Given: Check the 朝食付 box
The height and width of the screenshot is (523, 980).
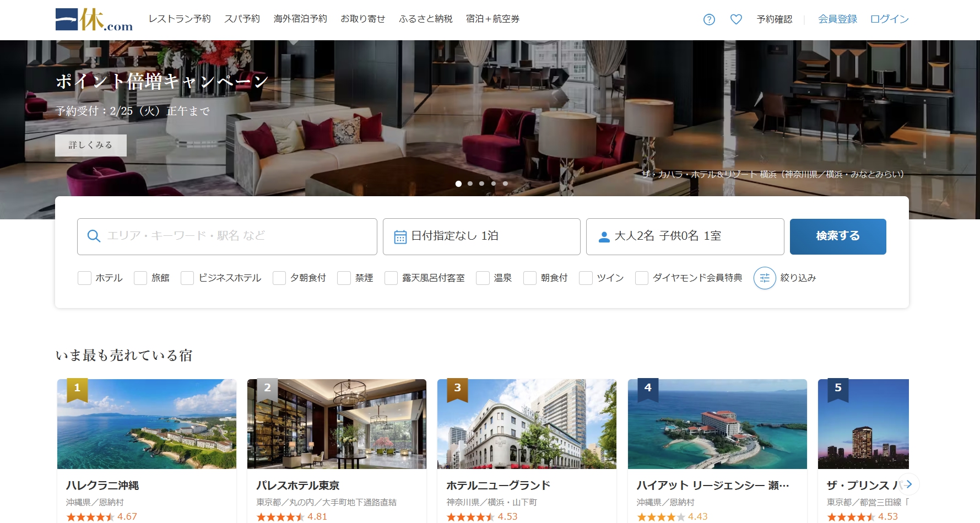Looking at the screenshot, I should pos(530,278).
